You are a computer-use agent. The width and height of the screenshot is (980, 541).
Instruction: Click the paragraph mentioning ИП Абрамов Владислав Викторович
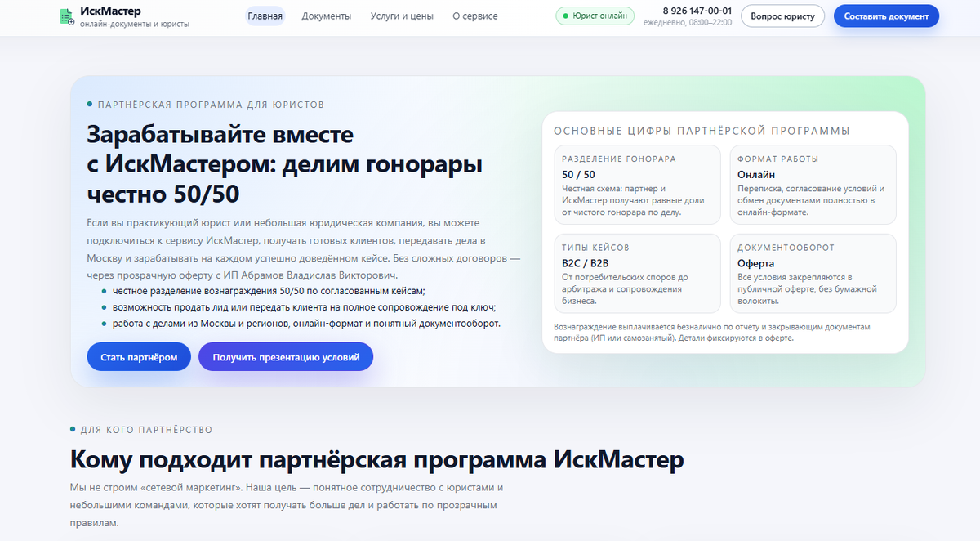pyautogui.click(x=304, y=249)
